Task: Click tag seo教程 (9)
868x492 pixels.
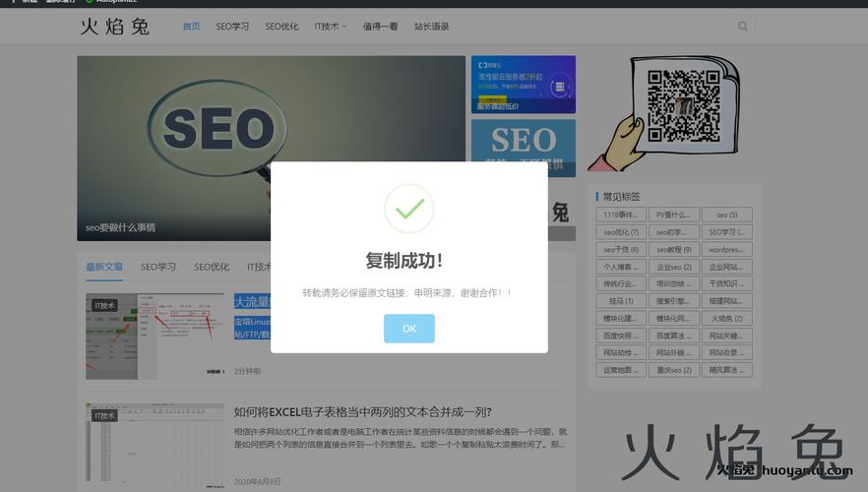Action: pos(674,249)
